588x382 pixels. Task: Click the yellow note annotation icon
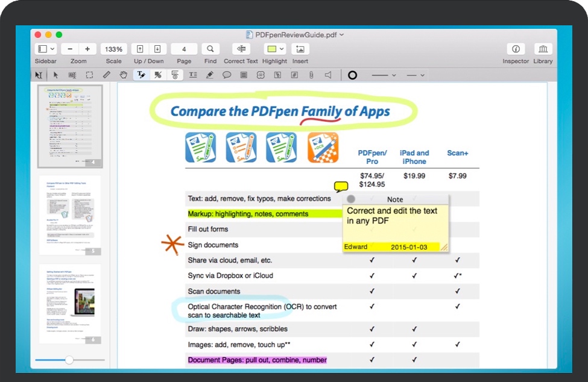click(341, 186)
